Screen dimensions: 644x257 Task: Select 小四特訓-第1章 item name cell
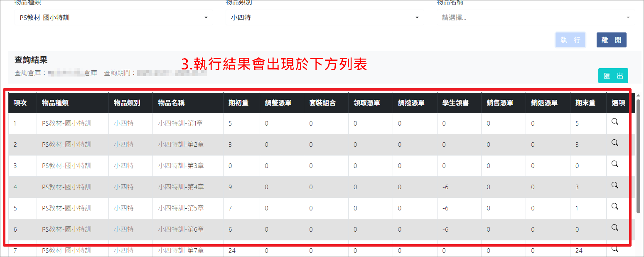181,124
